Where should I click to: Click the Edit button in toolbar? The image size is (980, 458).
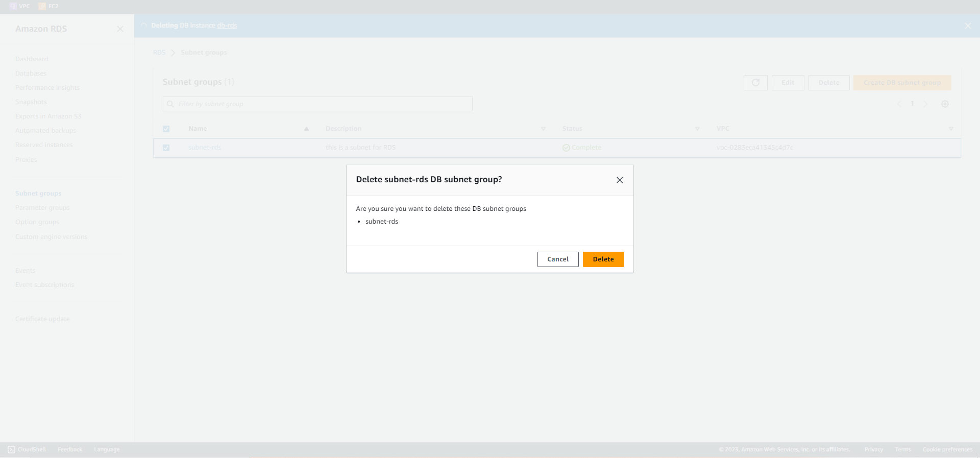(x=788, y=83)
